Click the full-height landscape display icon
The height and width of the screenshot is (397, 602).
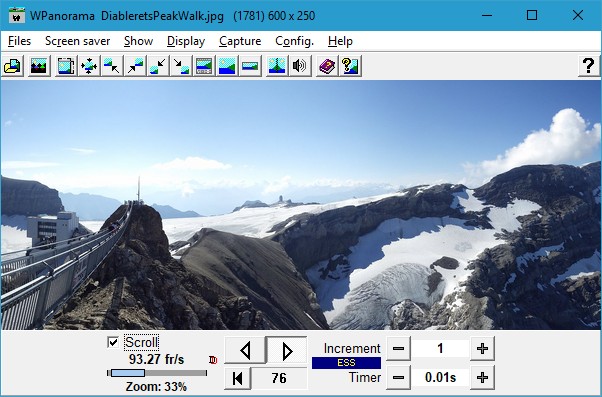(227, 66)
